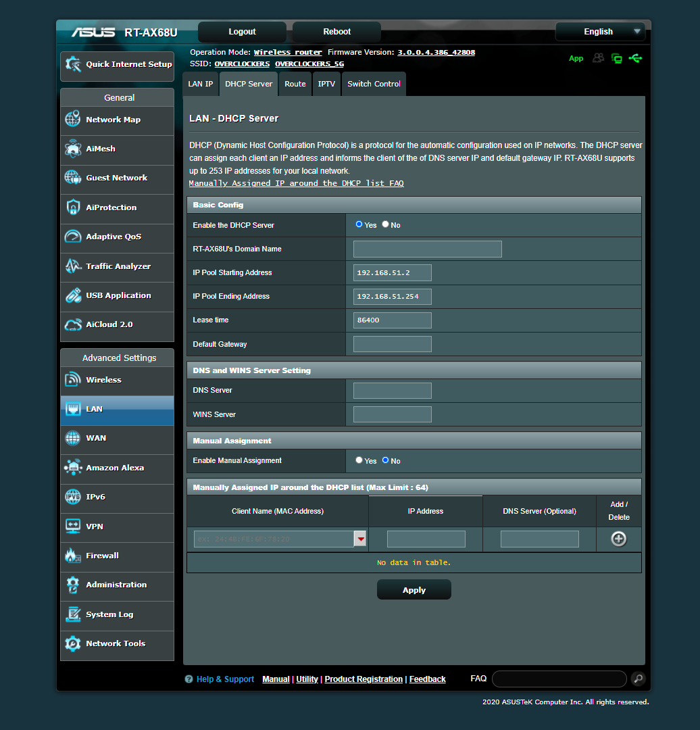700x730 pixels.
Task: Open the System Log notepad icon
Action: 72,614
